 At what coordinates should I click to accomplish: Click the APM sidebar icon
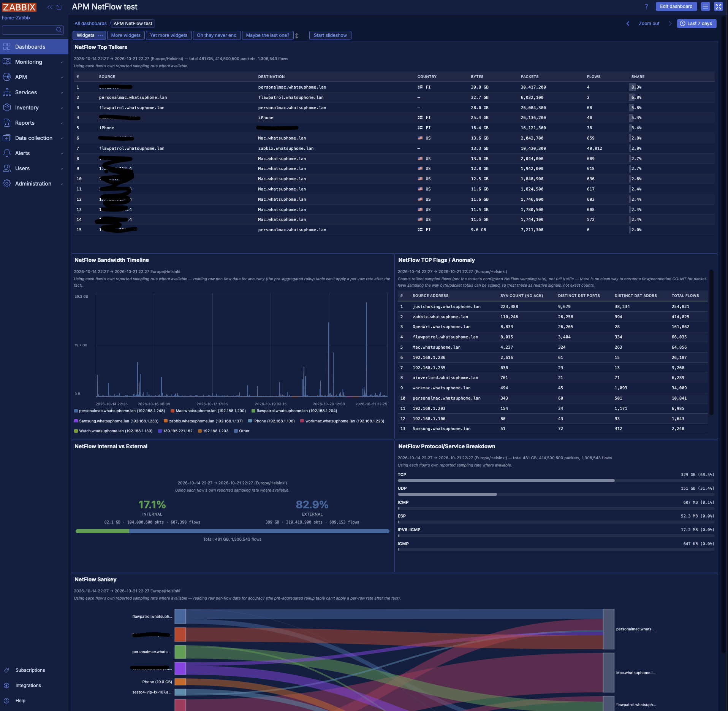pos(7,77)
